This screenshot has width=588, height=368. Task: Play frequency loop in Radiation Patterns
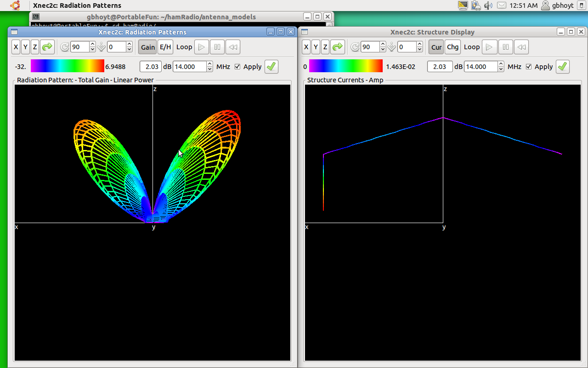[x=202, y=47]
